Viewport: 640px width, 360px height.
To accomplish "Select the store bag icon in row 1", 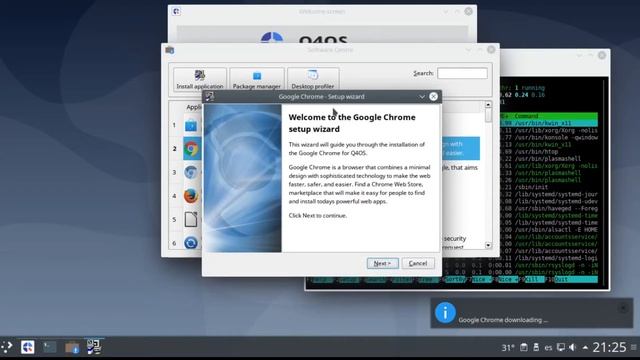I will tap(191, 125).
